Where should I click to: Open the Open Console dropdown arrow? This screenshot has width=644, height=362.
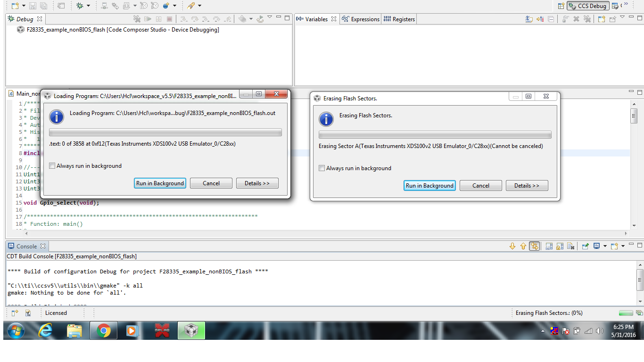pos(623,246)
